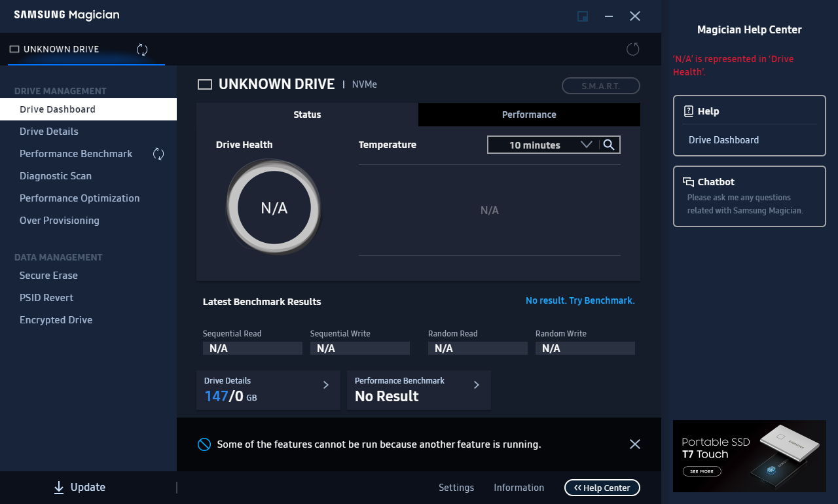The image size is (838, 504).
Task: Open Drive Dashboard help topic
Action: point(724,140)
